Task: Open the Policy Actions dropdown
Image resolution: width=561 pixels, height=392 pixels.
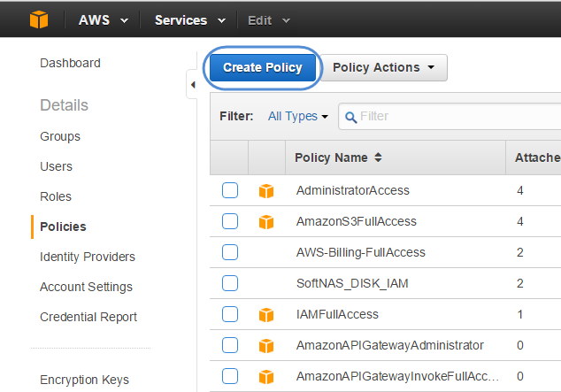Action: click(383, 67)
